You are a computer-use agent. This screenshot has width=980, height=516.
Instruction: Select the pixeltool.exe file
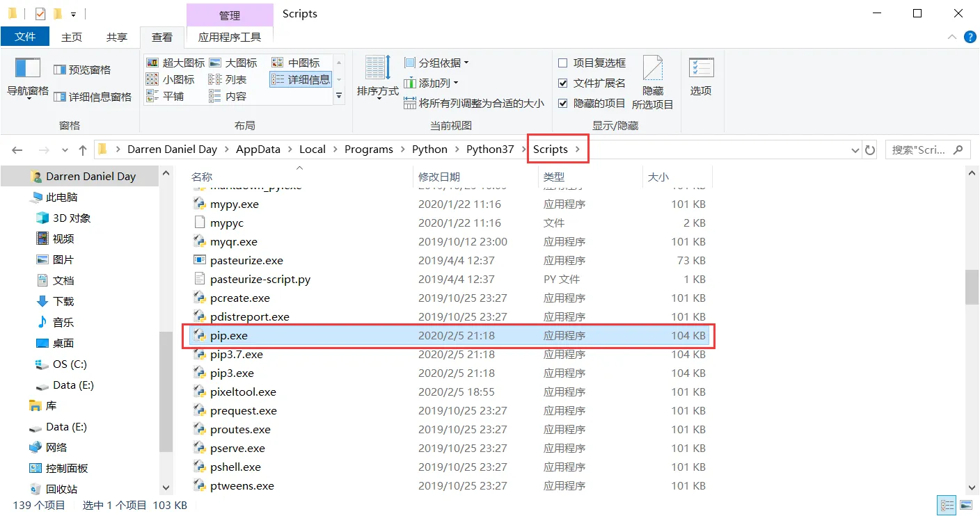pos(243,392)
